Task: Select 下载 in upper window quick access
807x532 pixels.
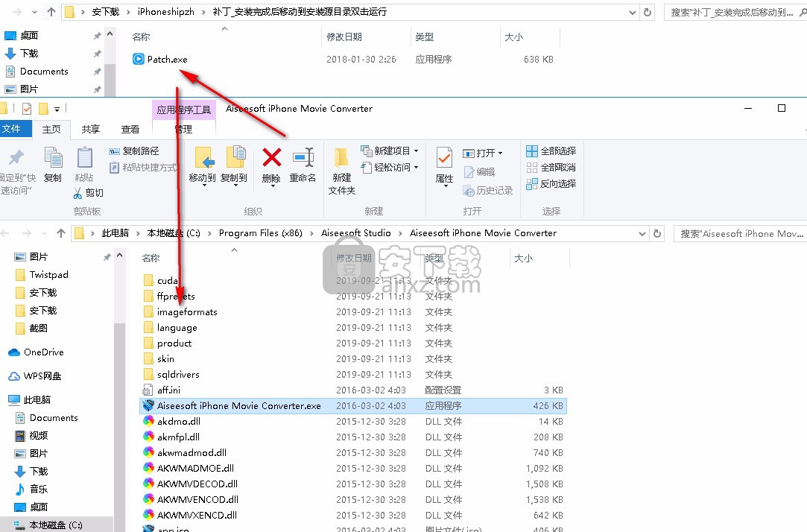Action: [29, 54]
